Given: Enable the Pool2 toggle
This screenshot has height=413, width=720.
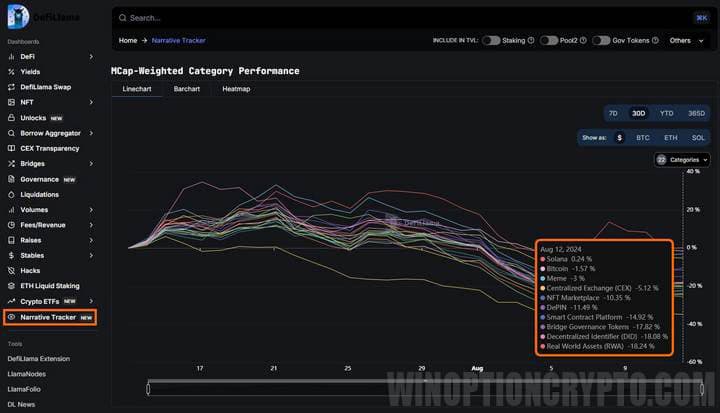Looking at the screenshot, I should click(547, 41).
